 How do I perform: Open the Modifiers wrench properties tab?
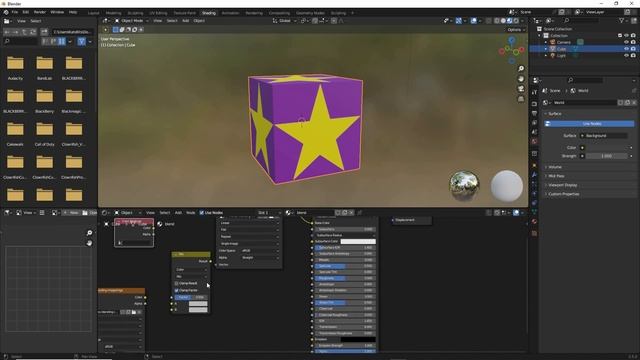pos(534,175)
